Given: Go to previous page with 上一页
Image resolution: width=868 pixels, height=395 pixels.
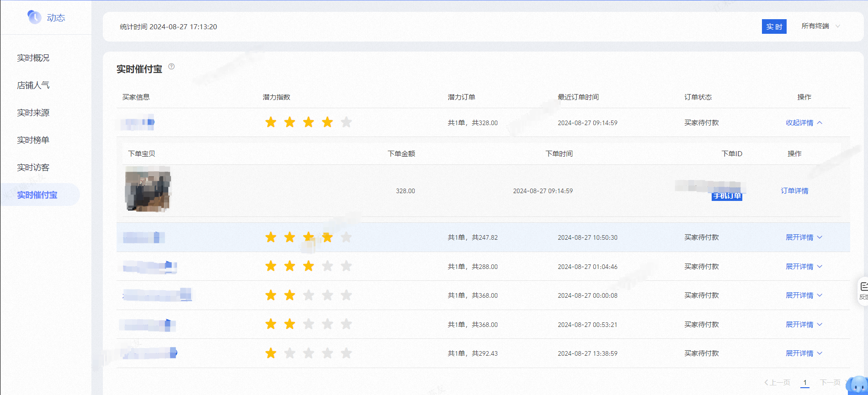Looking at the screenshot, I should (x=777, y=383).
